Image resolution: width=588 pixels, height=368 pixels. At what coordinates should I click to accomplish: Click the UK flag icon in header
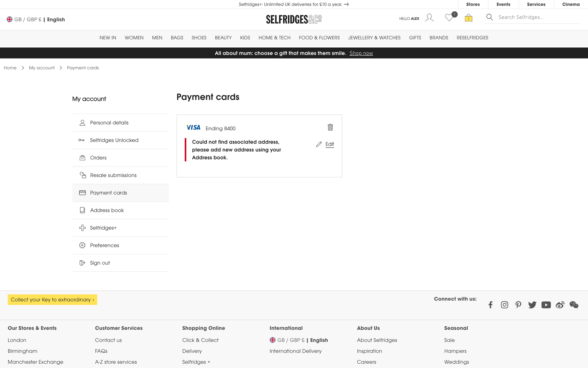click(x=9, y=19)
